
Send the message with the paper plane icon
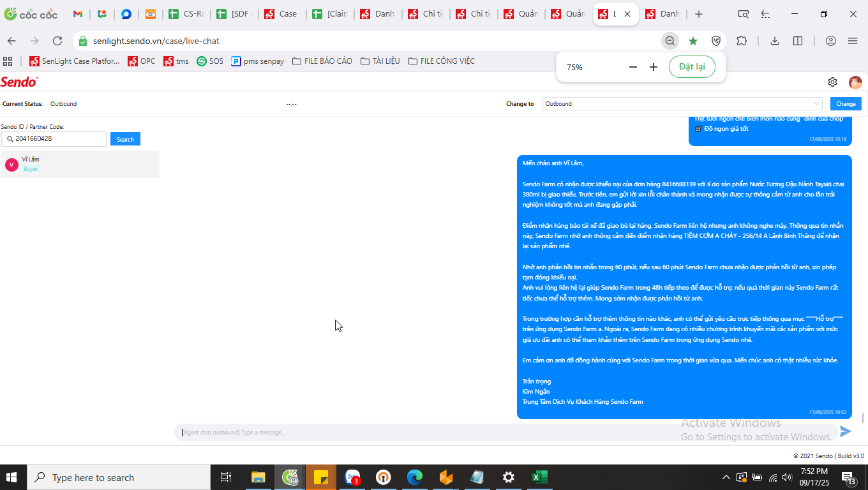[x=846, y=432]
